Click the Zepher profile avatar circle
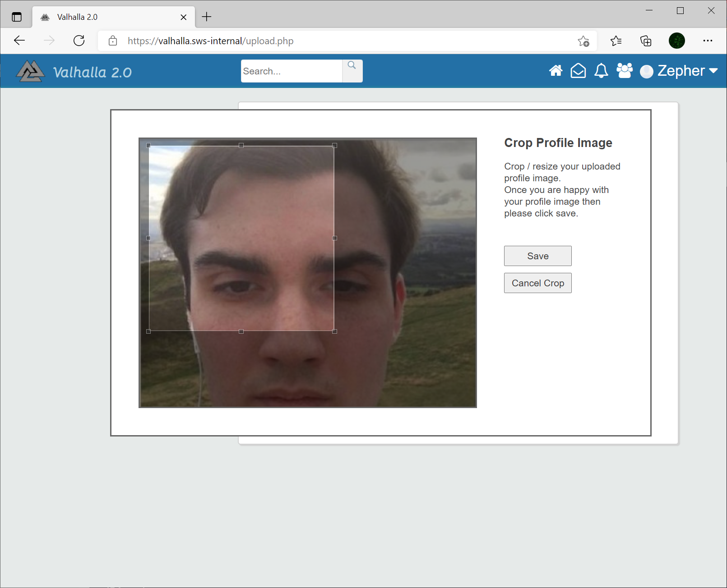This screenshot has height=588, width=727. 647,72
